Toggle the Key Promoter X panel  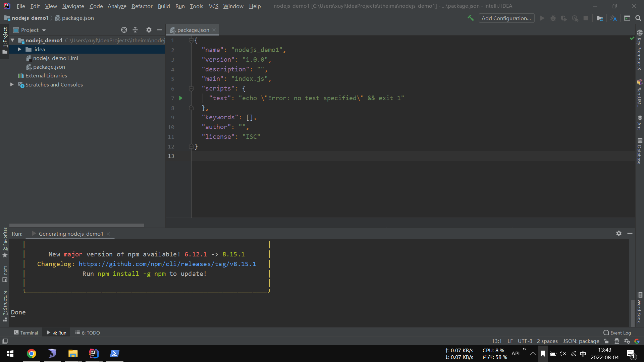point(640,50)
